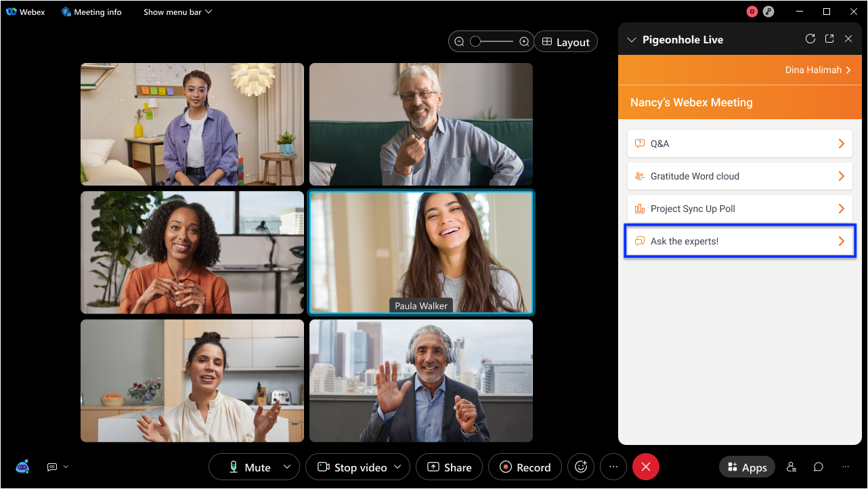The height and width of the screenshot is (489, 868).
Task: Open the Webex Assistant bot icon
Action: coord(22,467)
